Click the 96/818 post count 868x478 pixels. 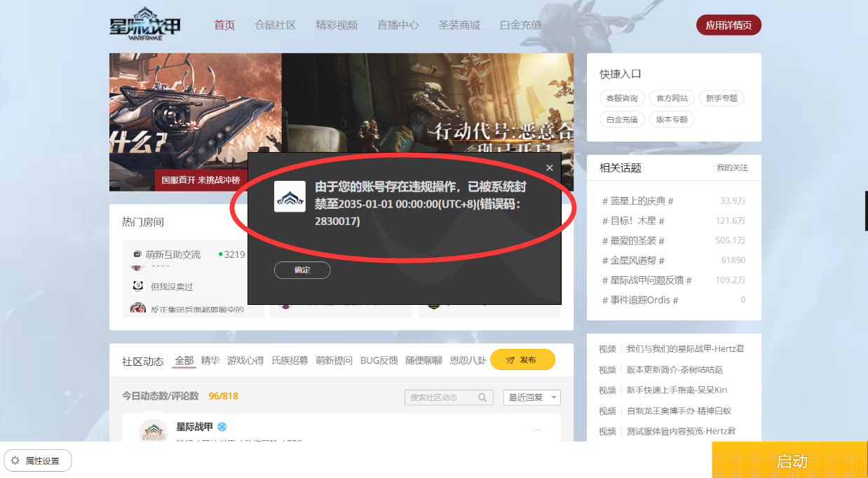pos(223,396)
